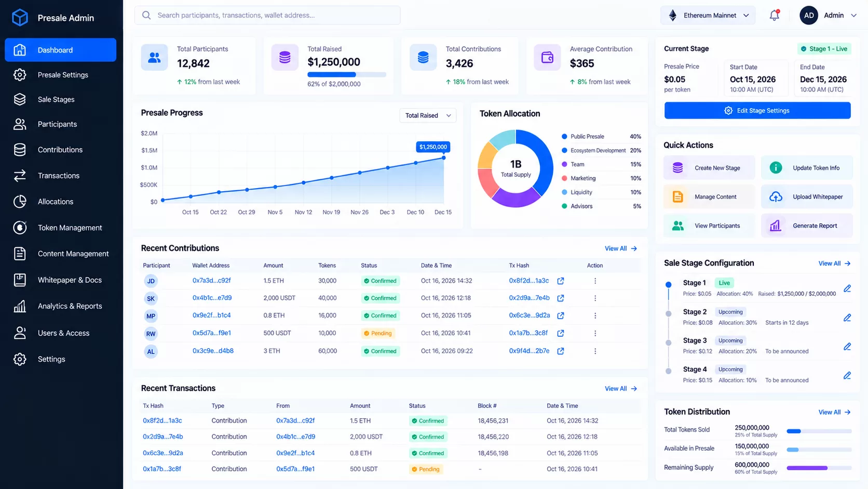Open external link for tx 0x2d9a...7e4b
The image size is (868, 489).
point(561,298)
